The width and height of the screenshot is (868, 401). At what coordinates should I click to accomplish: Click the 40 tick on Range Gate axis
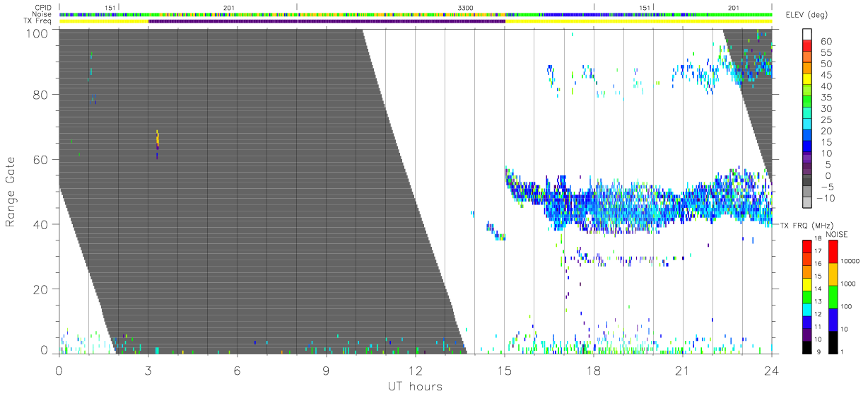pos(40,224)
